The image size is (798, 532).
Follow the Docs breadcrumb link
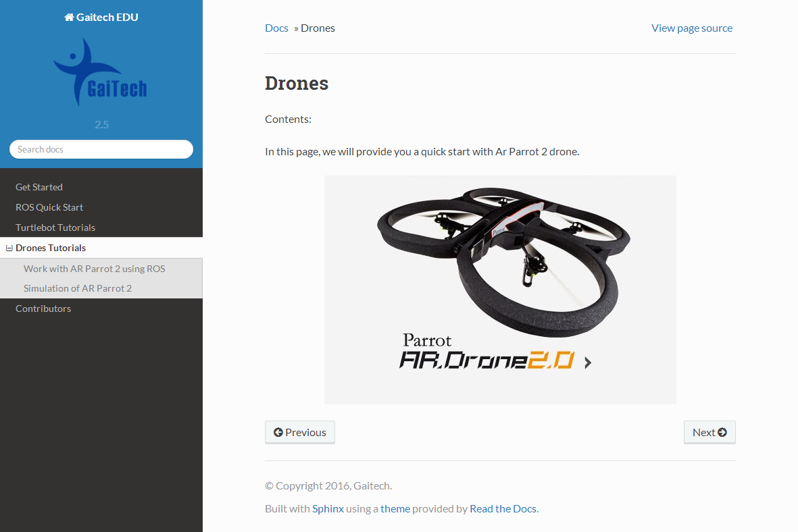point(276,28)
